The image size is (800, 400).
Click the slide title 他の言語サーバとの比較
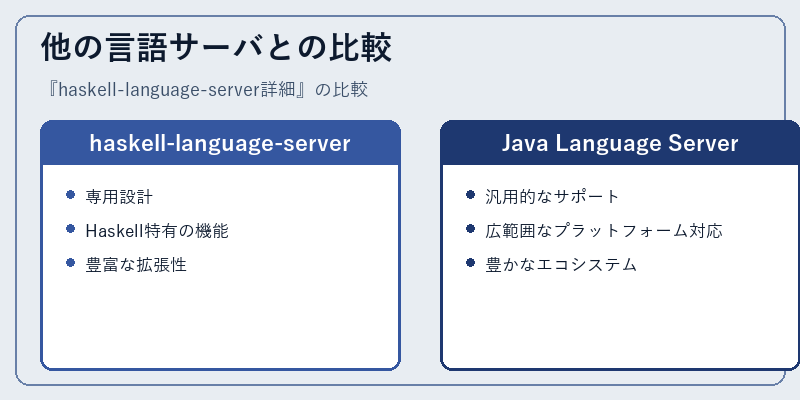216,47
